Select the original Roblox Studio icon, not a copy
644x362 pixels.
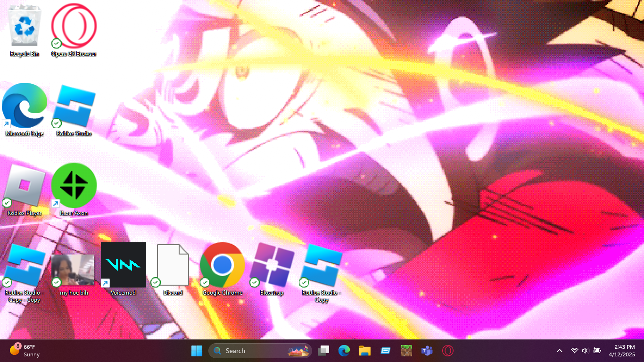pyautogui.click(x=74, y=110)
